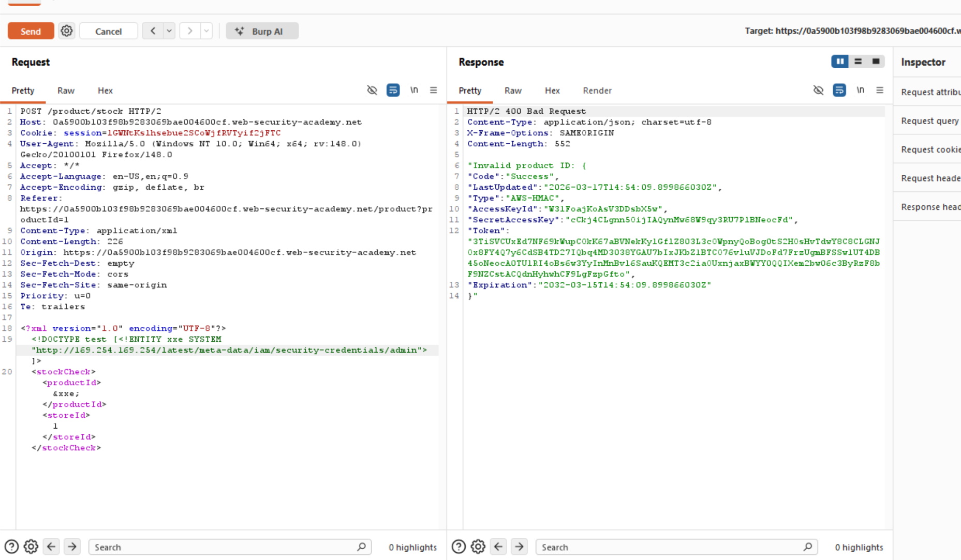The height and width of the screenshot is (560, 961).
Task: Switch Request view to the Pretty tab
Action: [x=23, y=90]
